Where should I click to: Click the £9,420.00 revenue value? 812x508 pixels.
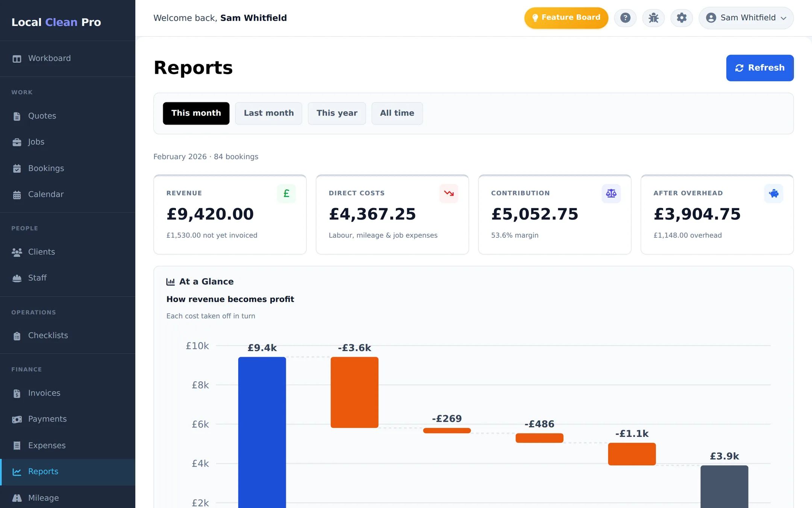[x=210, y=214]
